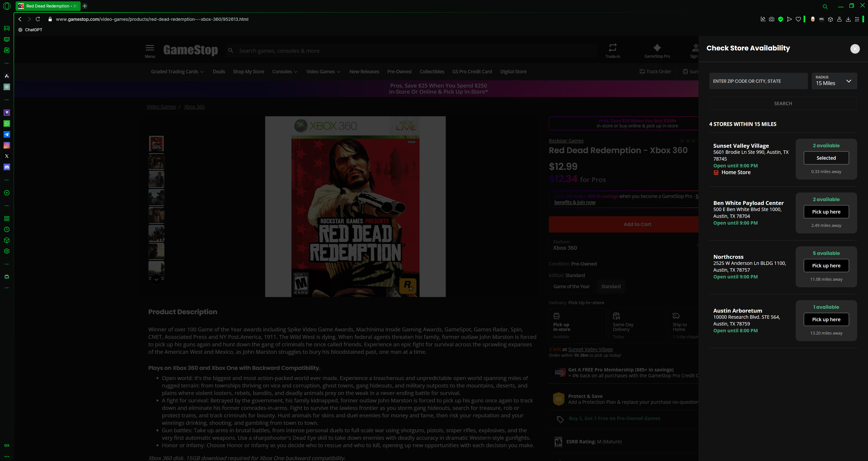Open New Releases nav item
Image resolution: width=868 pixels, height=461 pixels.
[364, 71]
